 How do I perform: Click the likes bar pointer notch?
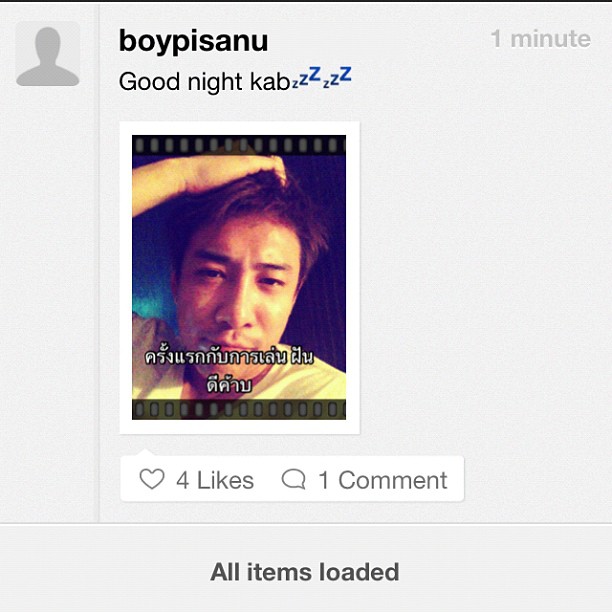point(145,452)
